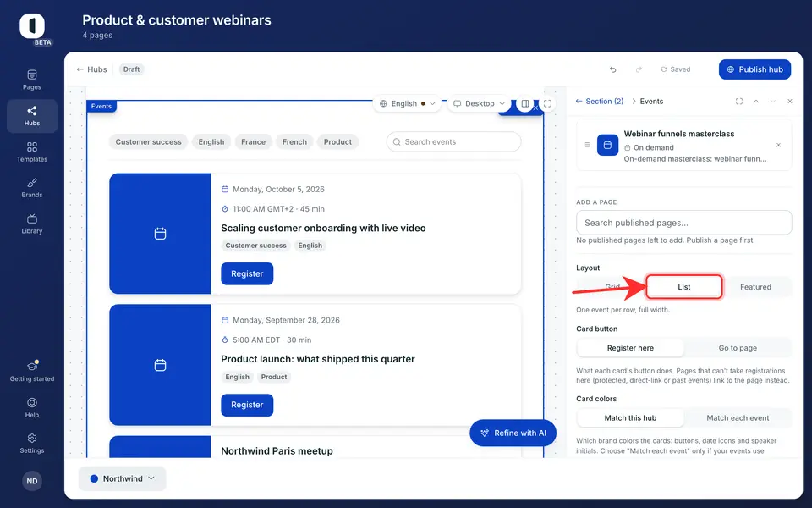Image resolution: width=812 pixels, height=508 pixels.
Task: Remove Webinar funnels masterclass from the section
Action: pos(778,145)
